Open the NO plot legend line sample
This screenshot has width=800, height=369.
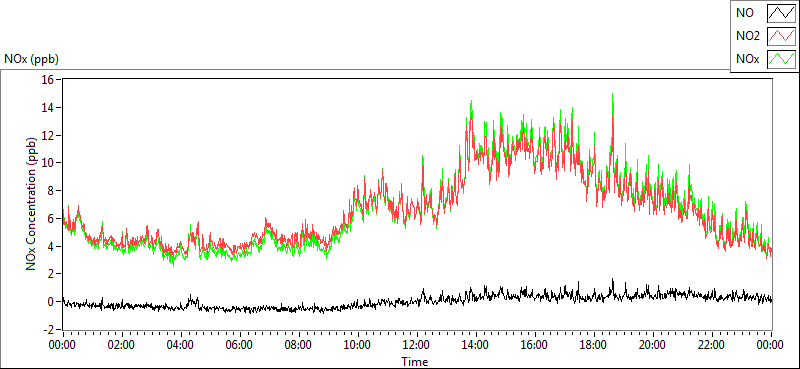click(x=781, y=13)
